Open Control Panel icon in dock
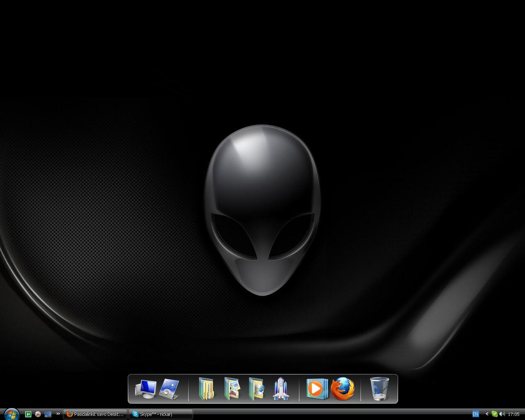The height and width of the screenshot is (420, 525). [169, 389]
